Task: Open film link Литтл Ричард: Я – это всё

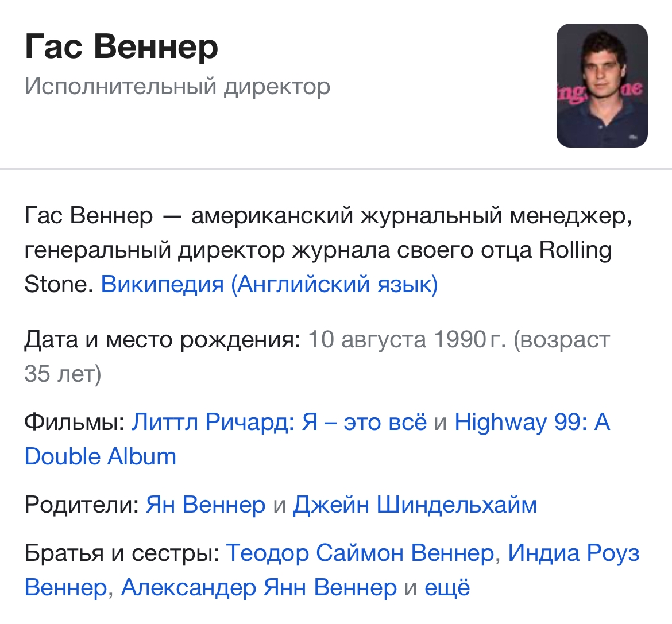Action: 279,423
